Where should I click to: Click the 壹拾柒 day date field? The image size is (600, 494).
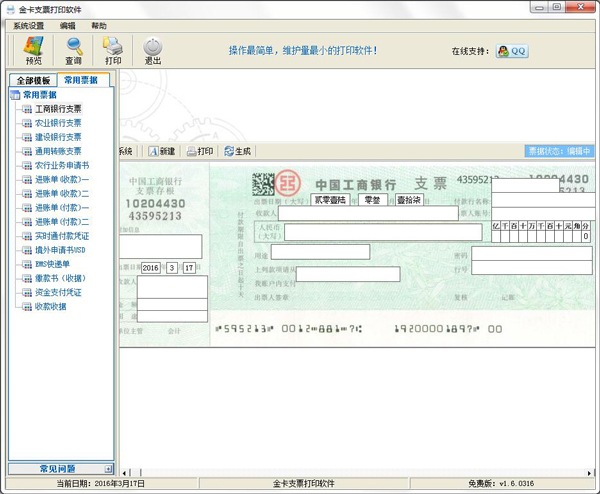tap(409, 200)
